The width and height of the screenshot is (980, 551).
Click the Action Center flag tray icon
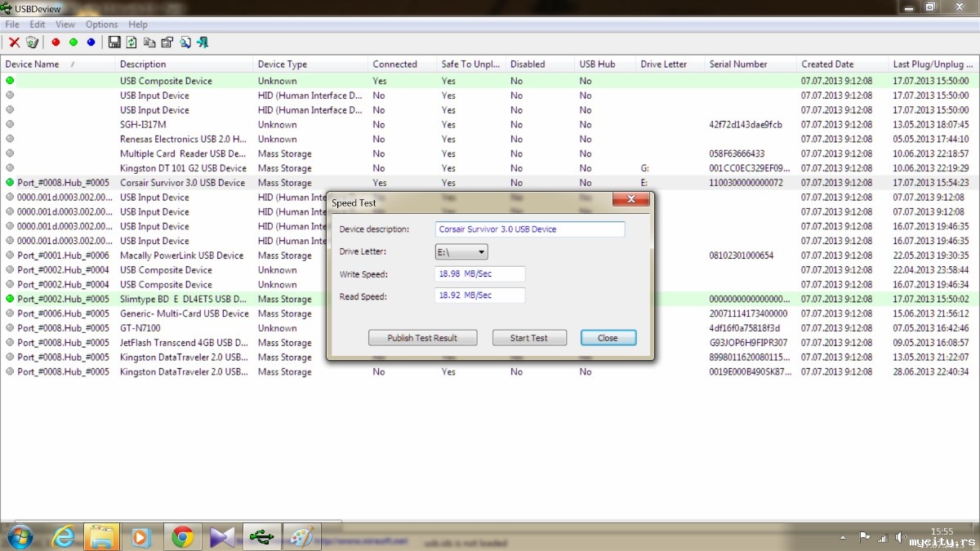pyautogui.click(x=864, y=537)
